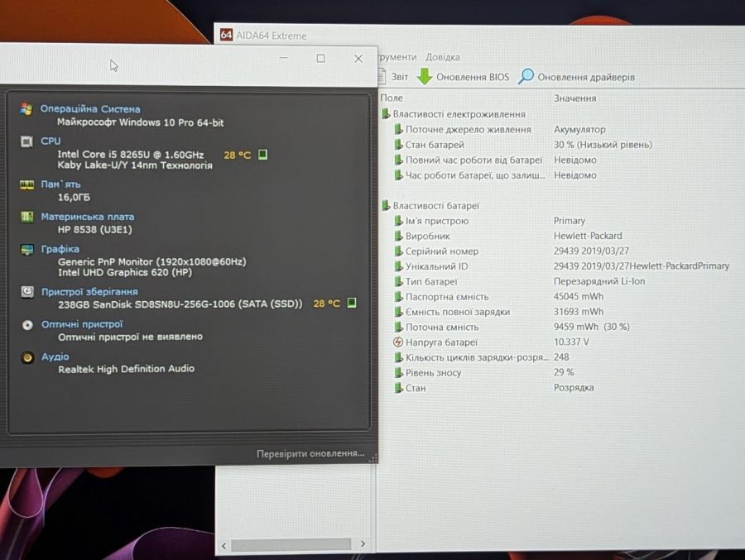745x560 pixels.
Task: Click the AIDA64 Extreme title bar logo icon
Action: pyautogui.click(x=226, y=35)
